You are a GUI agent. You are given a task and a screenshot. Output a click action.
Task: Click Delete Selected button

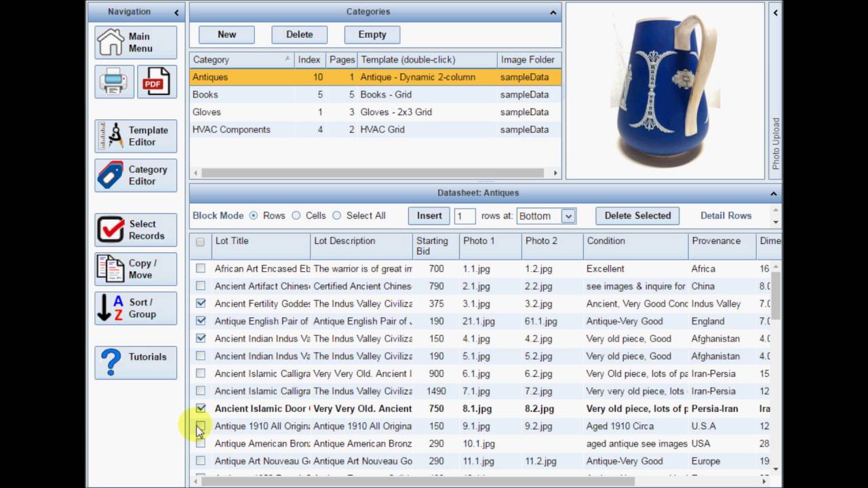(637, 216)
